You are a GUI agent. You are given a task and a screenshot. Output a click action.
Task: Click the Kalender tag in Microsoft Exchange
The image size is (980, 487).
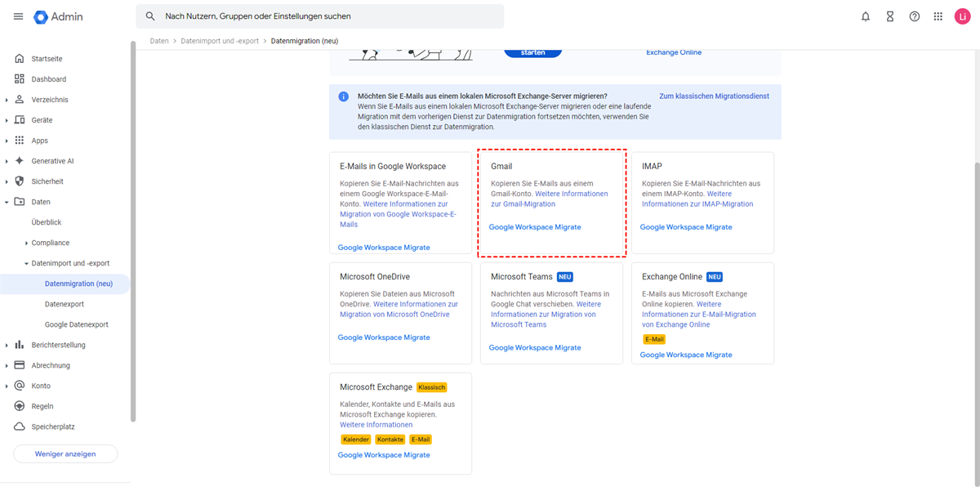coord(356,440)
